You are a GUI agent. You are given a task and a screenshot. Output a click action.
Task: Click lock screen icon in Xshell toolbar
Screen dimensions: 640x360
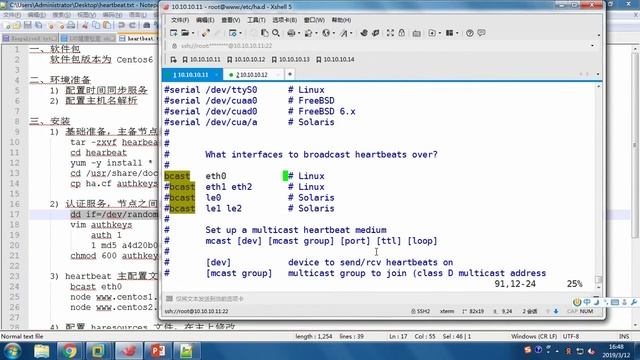[402, 33]
